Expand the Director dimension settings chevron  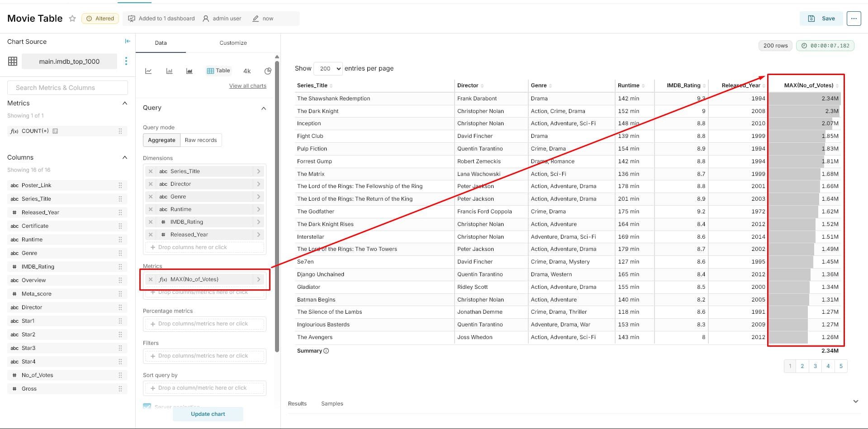pyautogui.click(x=258, y=184)
